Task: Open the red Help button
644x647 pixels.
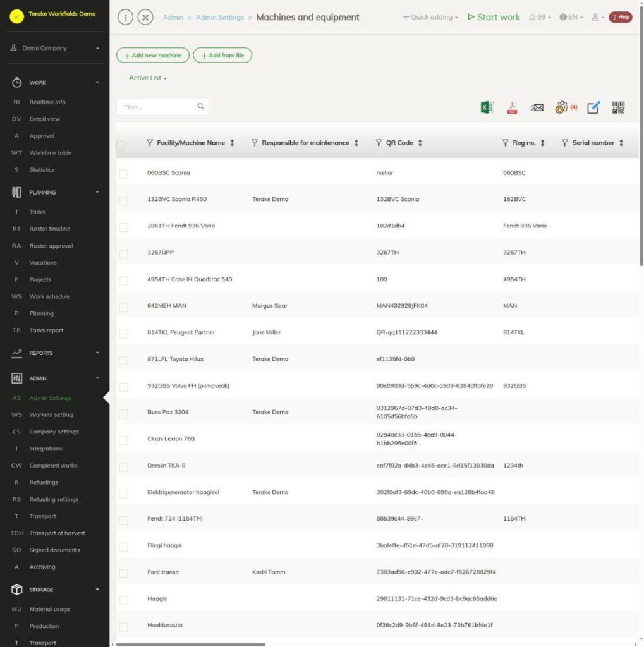Action: [621, 17]
